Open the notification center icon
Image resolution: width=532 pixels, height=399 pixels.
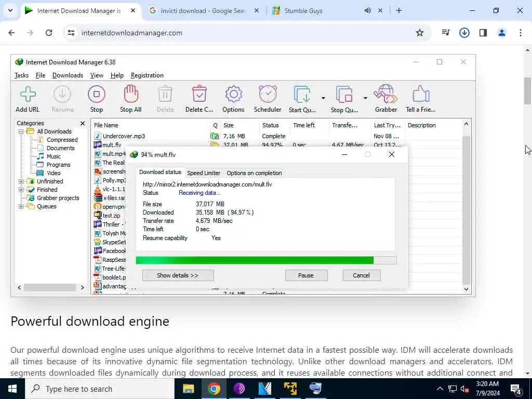[x=516, y=389]
